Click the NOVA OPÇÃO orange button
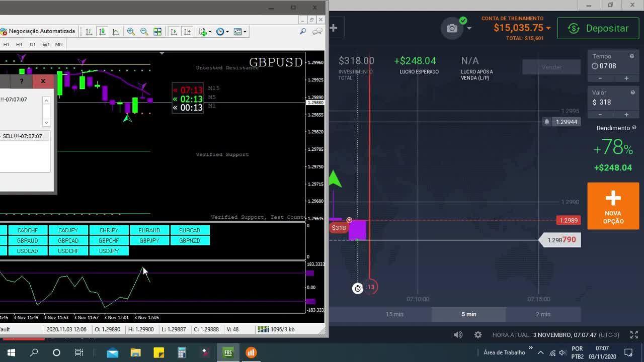 coord(613,206)
